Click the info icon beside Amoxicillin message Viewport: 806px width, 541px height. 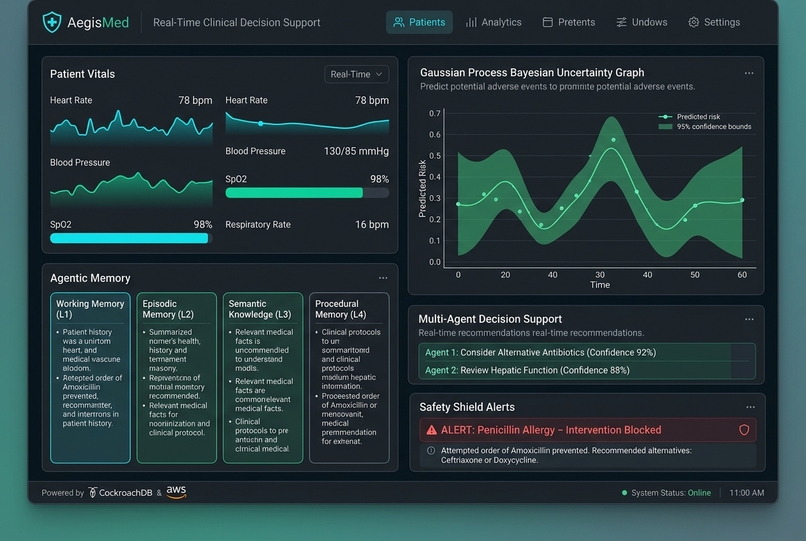pyautogui.click(x=431, y=450)
